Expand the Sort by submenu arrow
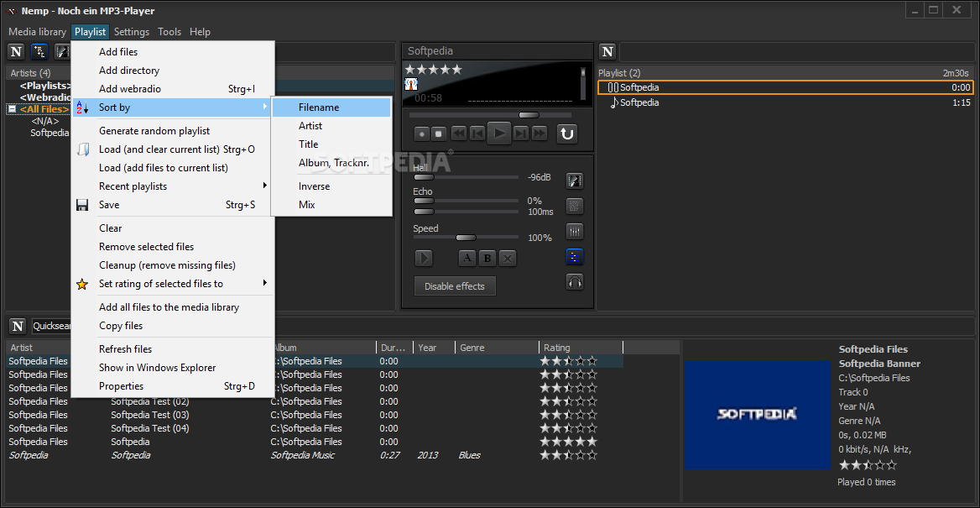The image size is (980, 508). click(265, 107)
